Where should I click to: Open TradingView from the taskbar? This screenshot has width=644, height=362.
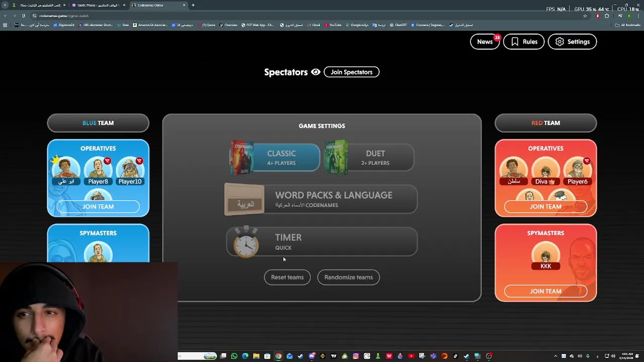point(334,356)
